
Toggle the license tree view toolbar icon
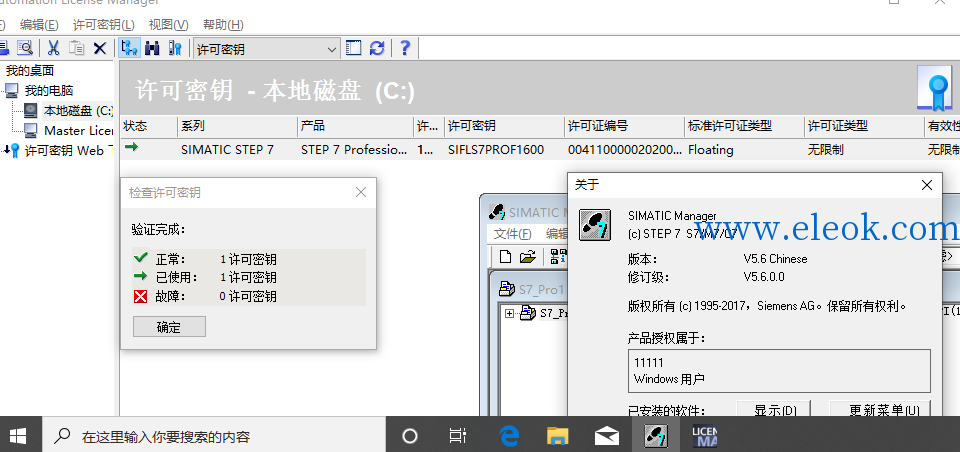[x=129, y=48]
